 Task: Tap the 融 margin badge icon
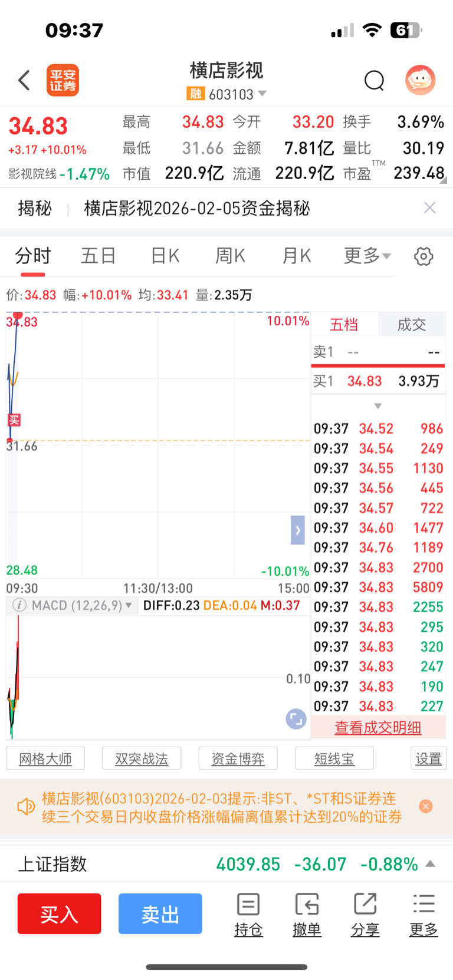point(195,94)
